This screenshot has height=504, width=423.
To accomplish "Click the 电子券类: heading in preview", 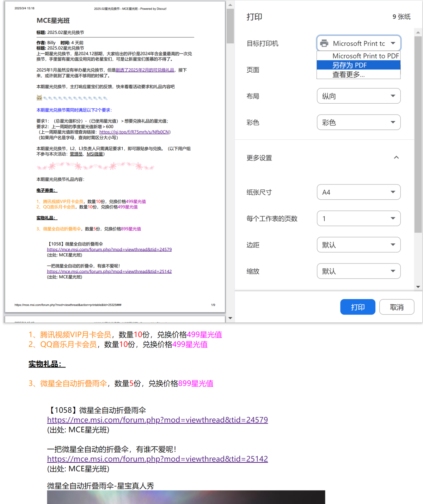I will pos(47,190).
